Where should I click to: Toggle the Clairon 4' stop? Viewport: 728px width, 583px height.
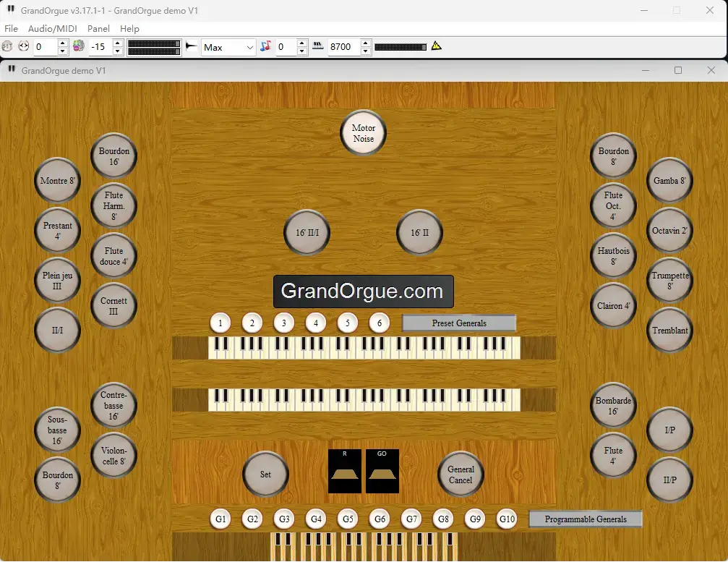613,306
